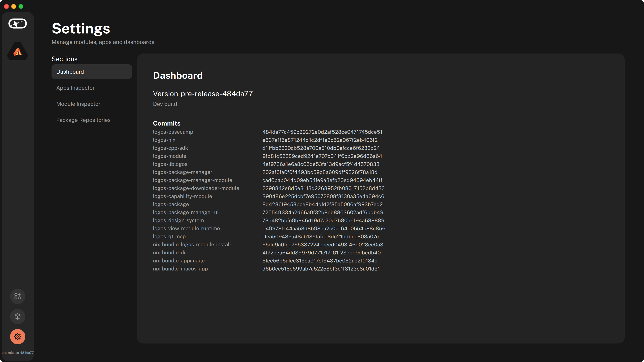644x362 pixels.
Task: Open the Apps Inspector section
Action: 92,88
